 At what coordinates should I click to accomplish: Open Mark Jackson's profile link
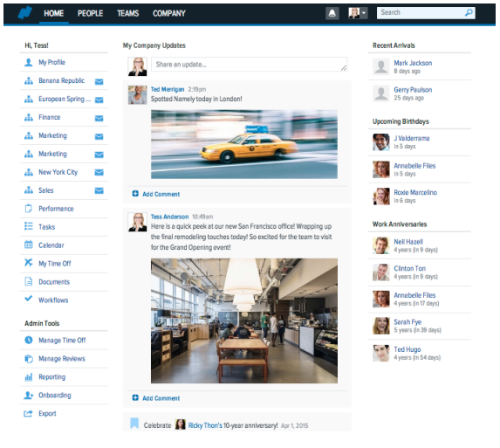pyautogui.click(x=413, y=63)
